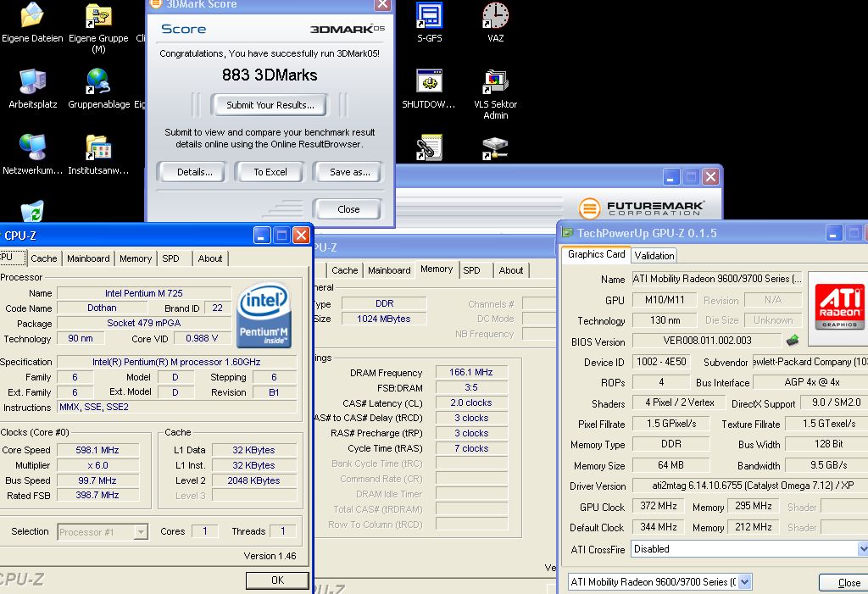Click the x 6.0 multiplier value

coord(97,465)
